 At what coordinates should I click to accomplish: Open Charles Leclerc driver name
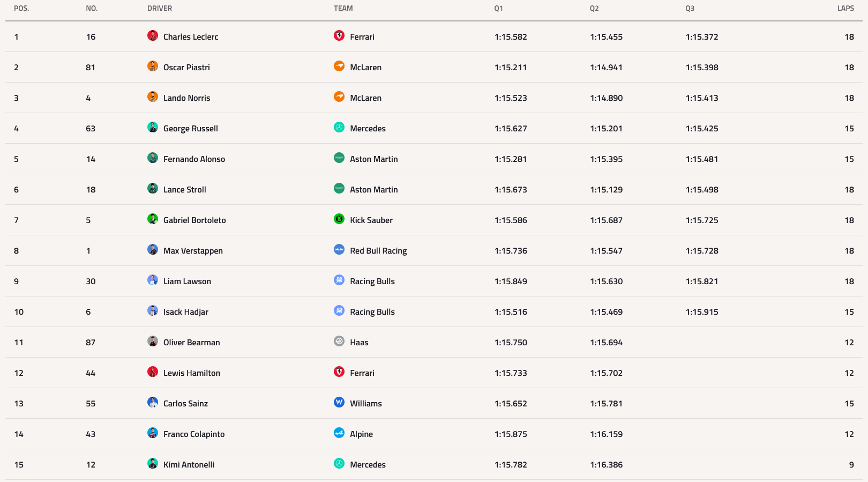click(191, 37)
